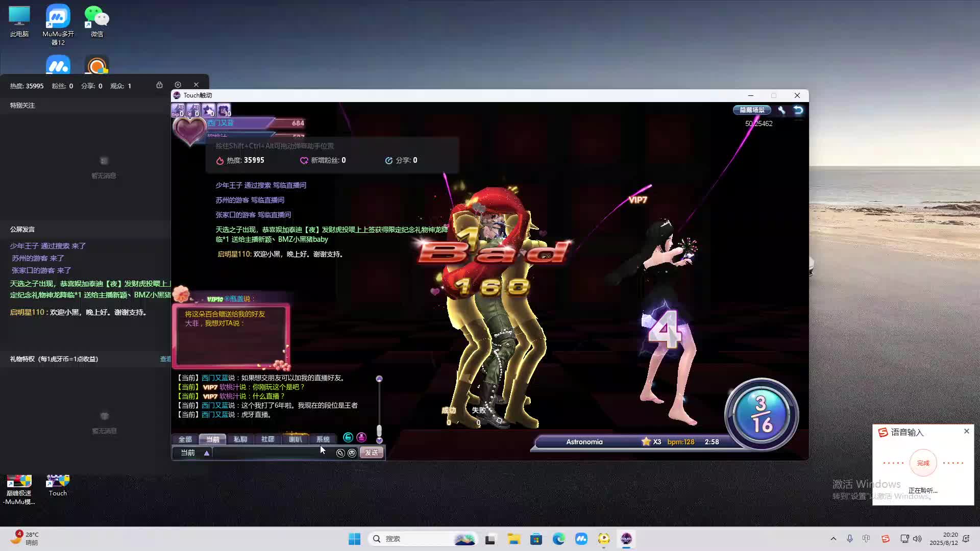Toggle the lock icon on streaming overlay
Image resolution: width=980 pixels, height=551 pixels.
pyautogui.click(x=159, y=85)
